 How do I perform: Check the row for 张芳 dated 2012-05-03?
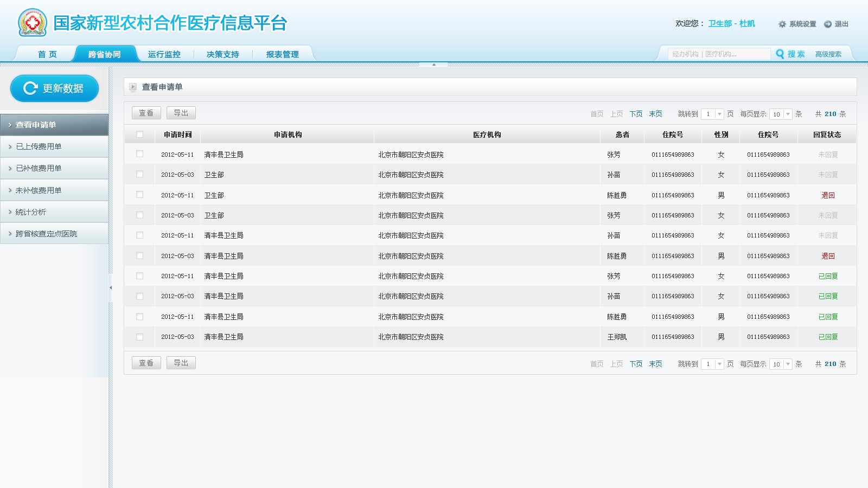[x=139, y=215]
